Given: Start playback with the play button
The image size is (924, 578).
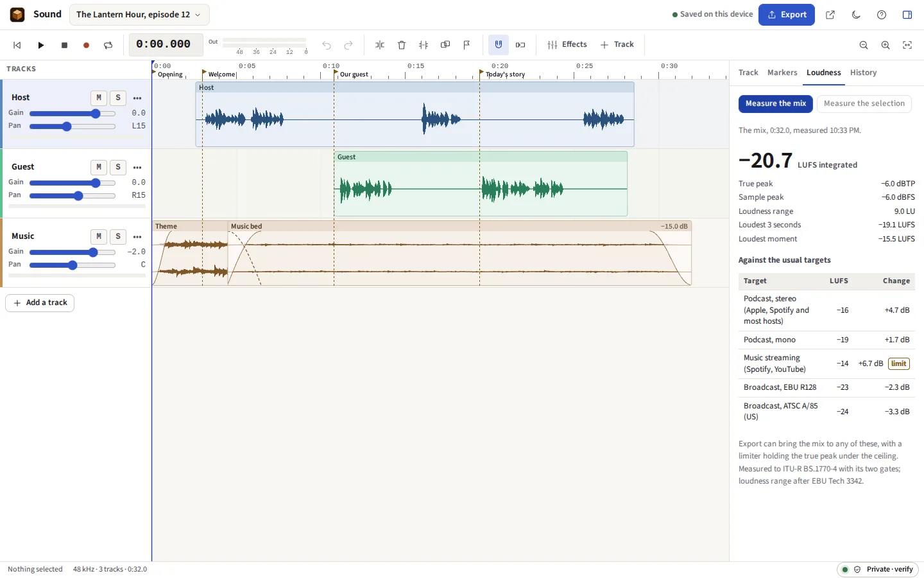Looking at the screenshot, I should (41, 45).
